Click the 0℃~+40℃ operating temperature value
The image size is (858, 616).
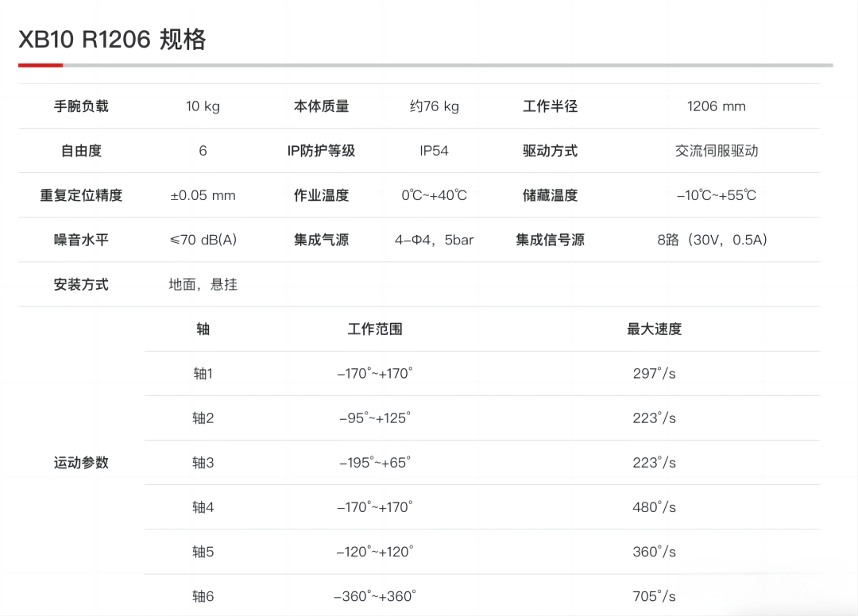coord(434,195)
